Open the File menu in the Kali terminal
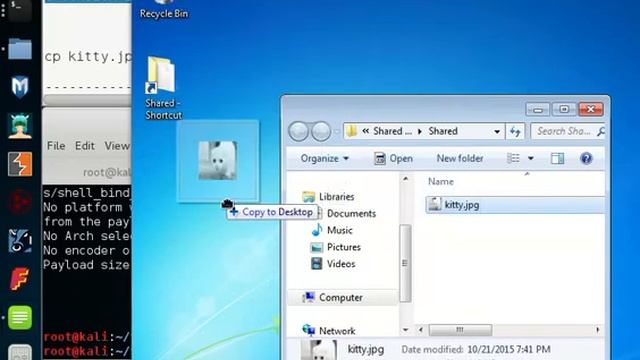 [x=56, y=146]
